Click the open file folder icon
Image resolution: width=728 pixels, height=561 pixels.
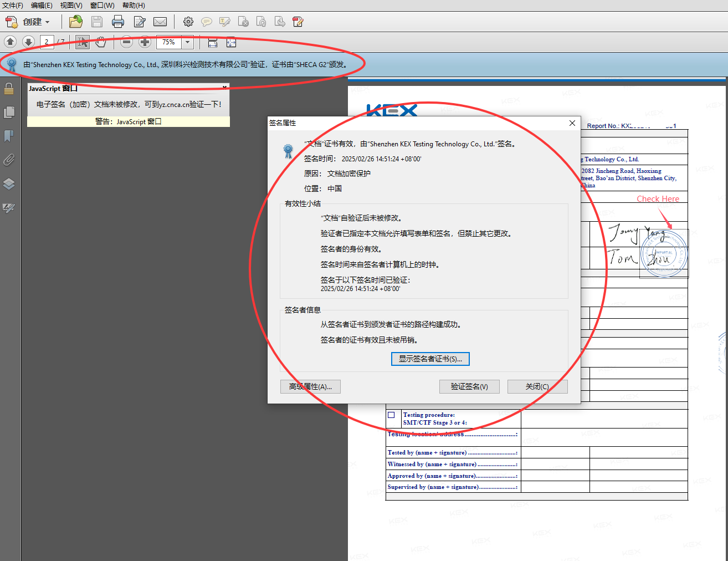coord(76,22)
